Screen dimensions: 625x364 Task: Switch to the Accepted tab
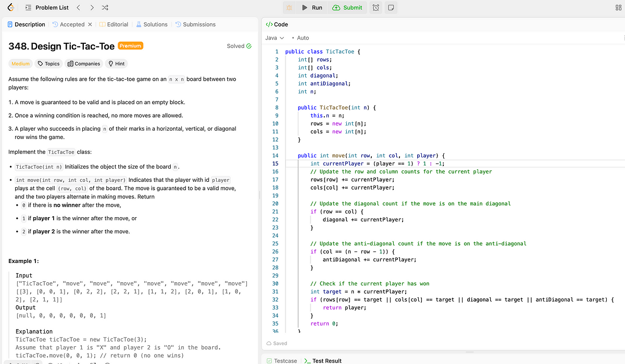pyautogui.click(x=68, y=24)
